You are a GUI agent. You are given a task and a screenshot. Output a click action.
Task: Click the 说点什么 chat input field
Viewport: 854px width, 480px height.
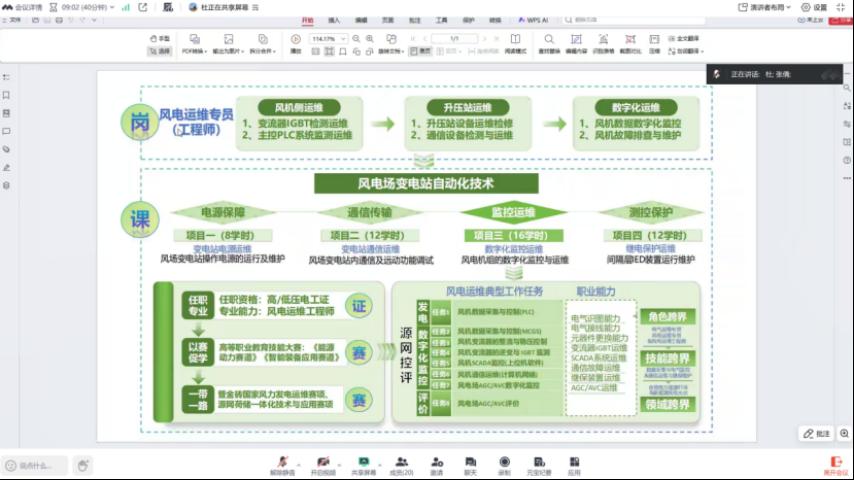coord(35,464)
